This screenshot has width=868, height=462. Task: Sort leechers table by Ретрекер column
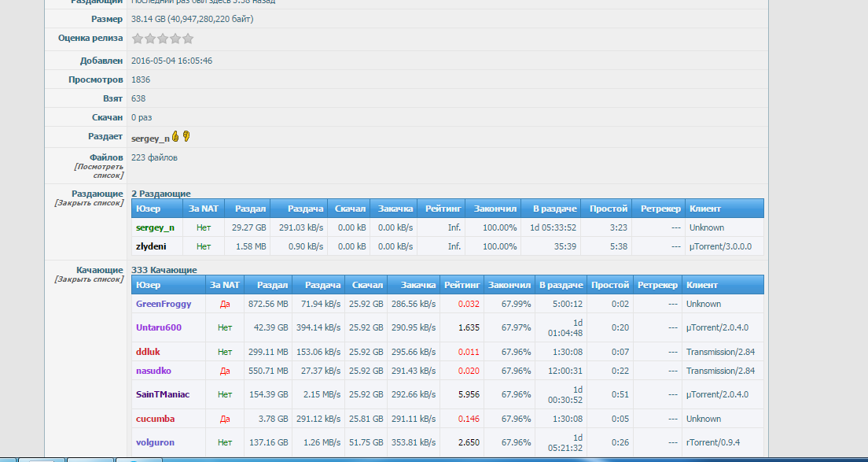pyautogui.click(x=657, y=285)
